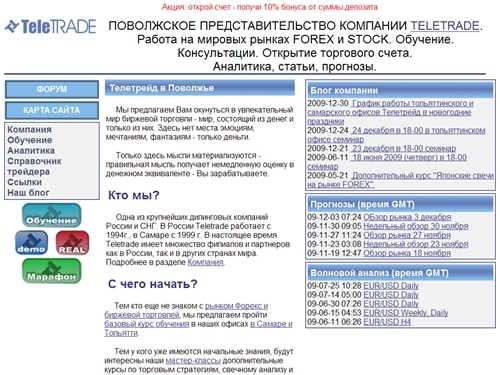
Task: Open the КАРТА САЙТА button
Action: click(x=52, y=110)
